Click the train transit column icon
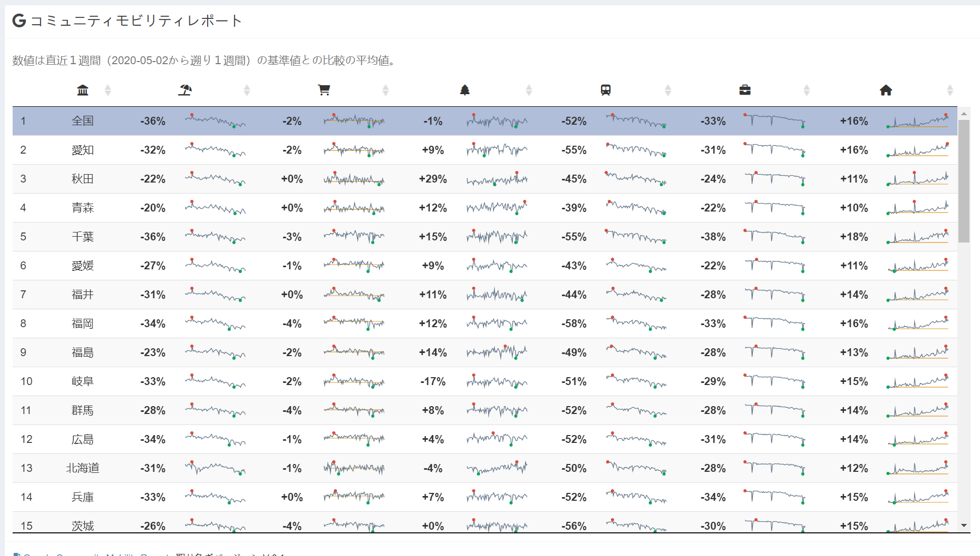This screenshot has width=980, height=556. [606, 90]
